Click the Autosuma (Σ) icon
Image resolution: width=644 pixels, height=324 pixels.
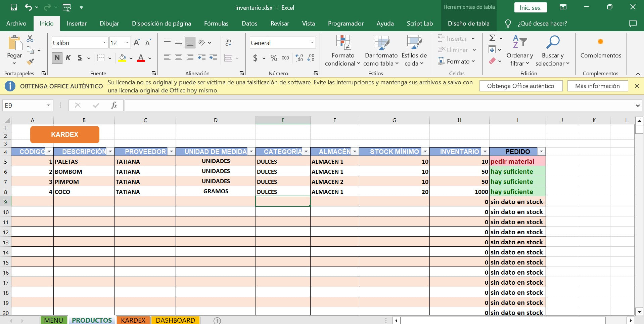click(491, 38)
